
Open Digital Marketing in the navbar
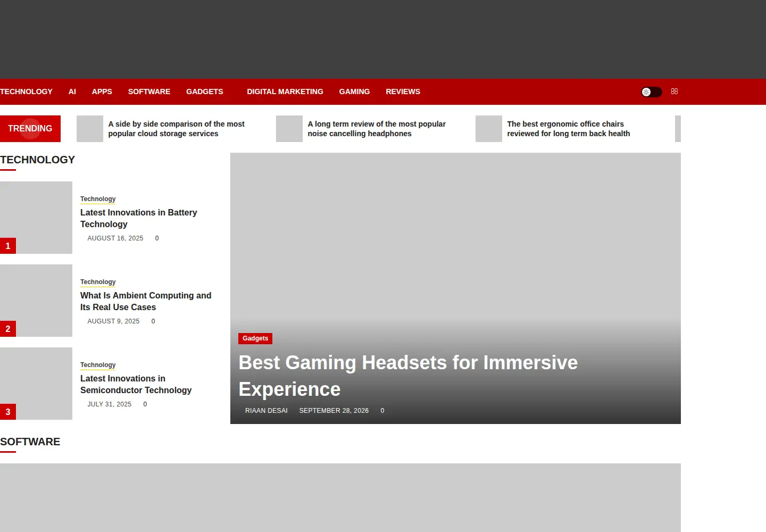click(285, 92)
